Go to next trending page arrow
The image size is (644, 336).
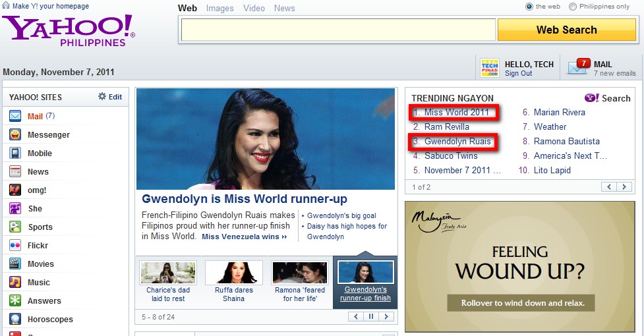coord(624,187)
